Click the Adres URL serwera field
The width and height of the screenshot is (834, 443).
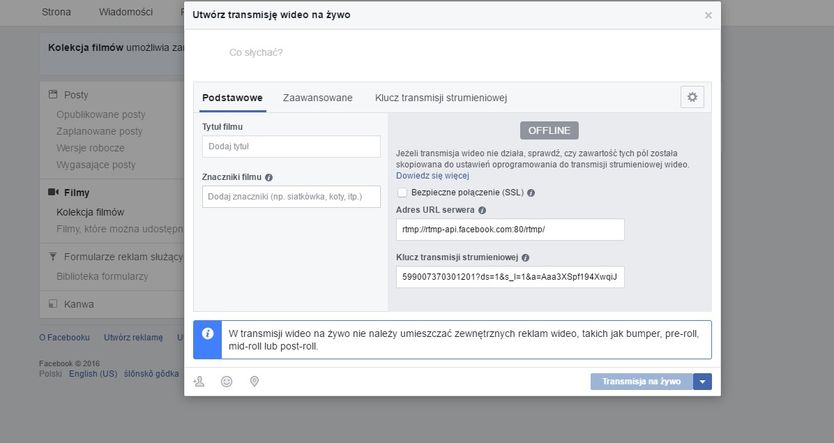point(510,230)
